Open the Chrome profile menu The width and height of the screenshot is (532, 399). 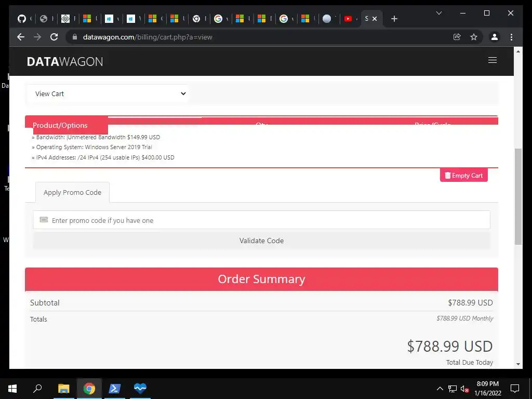(495, 37)
